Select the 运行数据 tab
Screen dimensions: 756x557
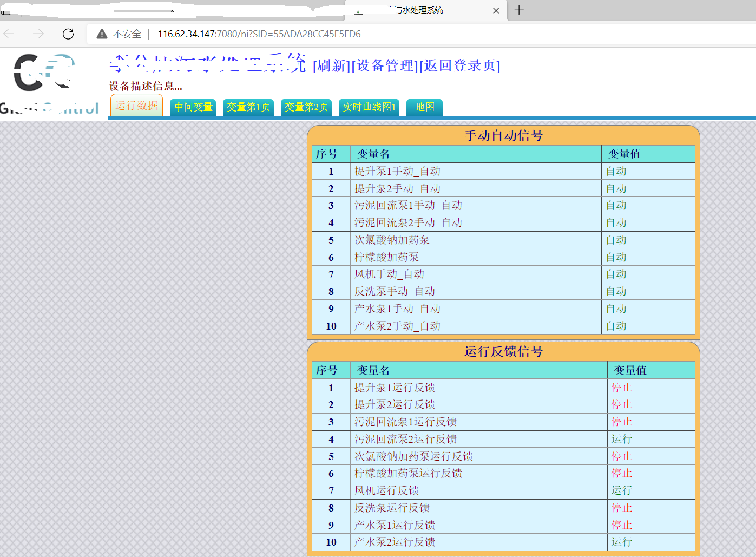coord(136,106)
